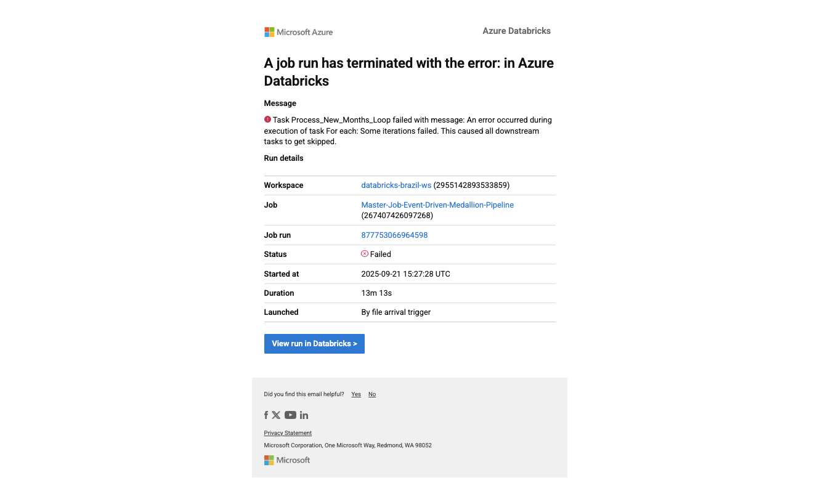Click the Started at timestamp value
The width and height of the screenshot is (836, 504).
tap(405, 274)
